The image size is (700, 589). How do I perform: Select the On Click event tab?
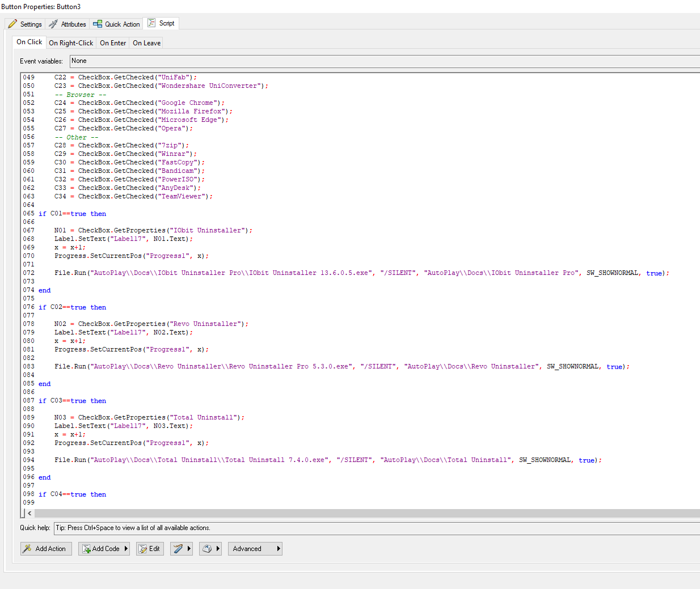tap(29, 42)
